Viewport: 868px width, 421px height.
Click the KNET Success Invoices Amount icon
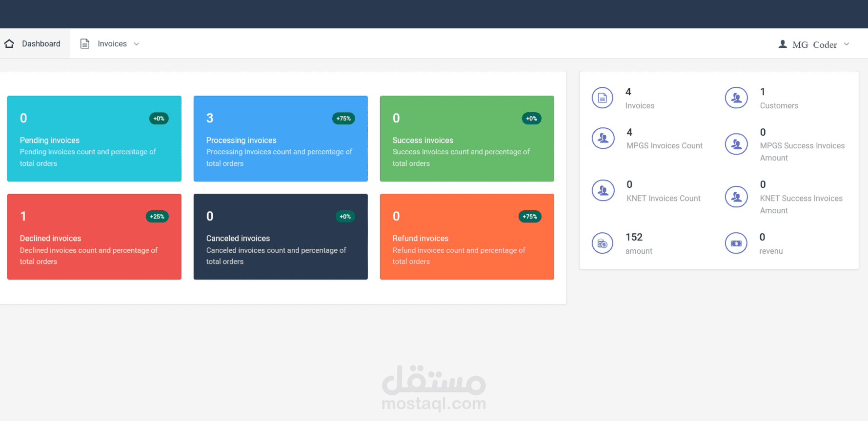736,197
